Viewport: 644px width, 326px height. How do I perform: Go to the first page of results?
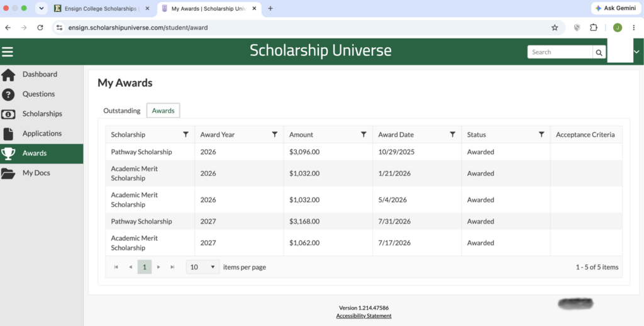click(x=116, y=267)
